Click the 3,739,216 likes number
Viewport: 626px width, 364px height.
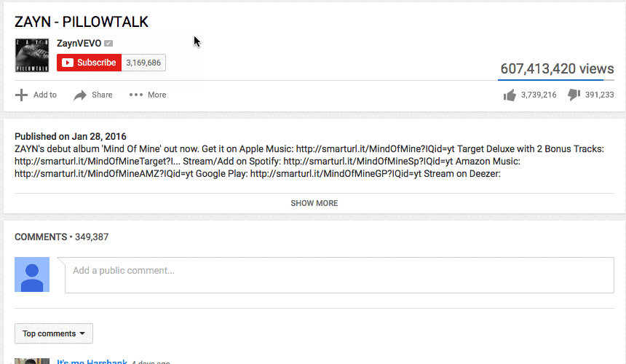[x=539, y=95]
